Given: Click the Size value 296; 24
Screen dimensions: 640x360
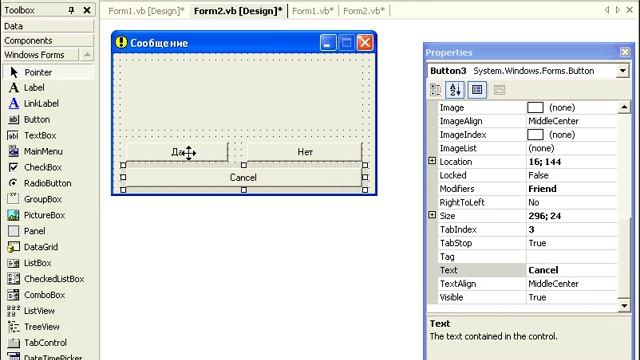Looking at the screenshot, I should click(571, 216).
